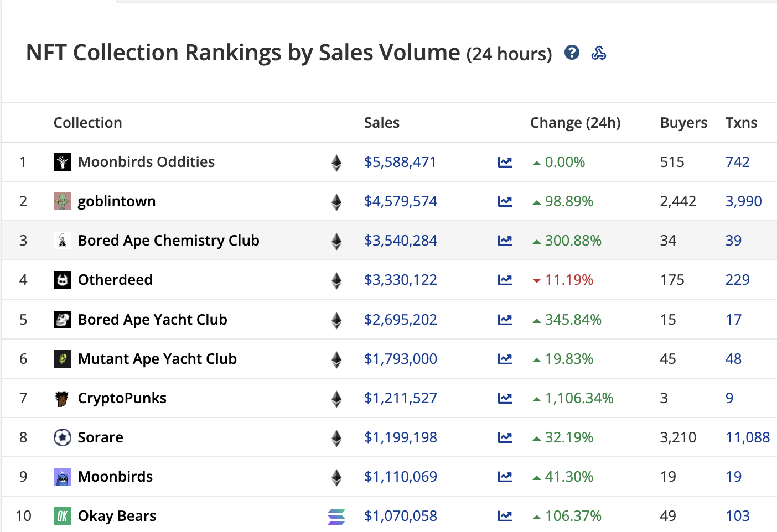
Task: Click the help question mark icon
Action: pyautogui.click(x=572, y=53)
